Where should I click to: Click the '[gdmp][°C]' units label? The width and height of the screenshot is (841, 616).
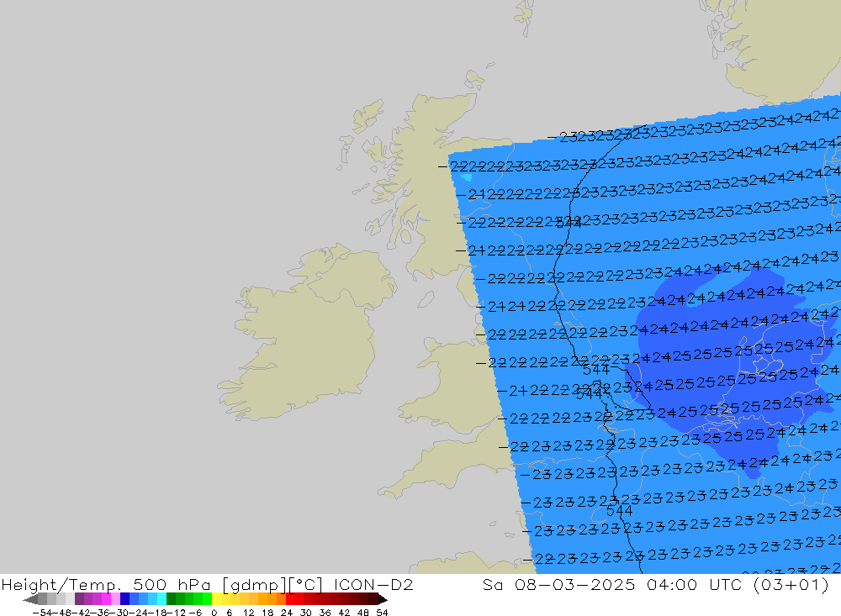click(272, 584)
